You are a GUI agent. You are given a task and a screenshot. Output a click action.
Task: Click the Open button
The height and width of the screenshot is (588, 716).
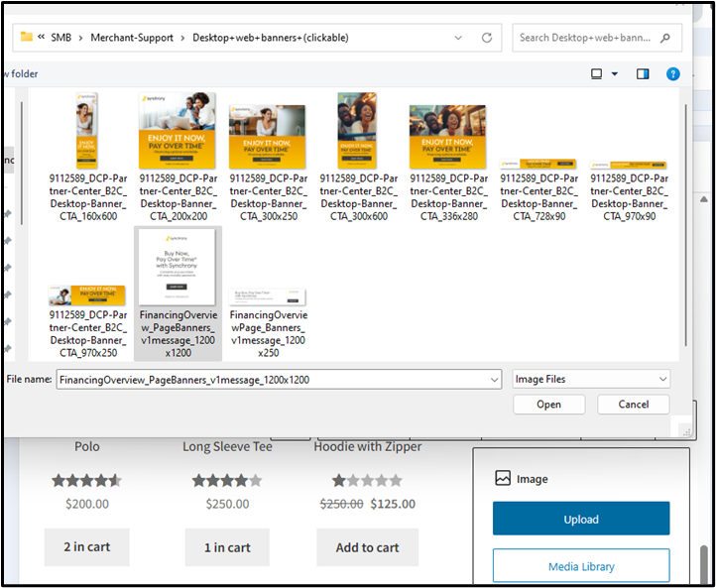pyautogui.click(x=548, y=405)
